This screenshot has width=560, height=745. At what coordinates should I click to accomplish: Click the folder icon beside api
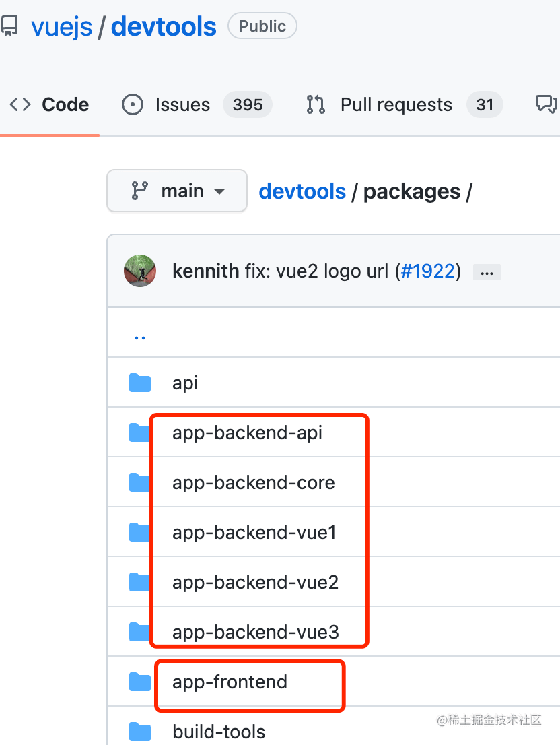(x=140, y=383)
